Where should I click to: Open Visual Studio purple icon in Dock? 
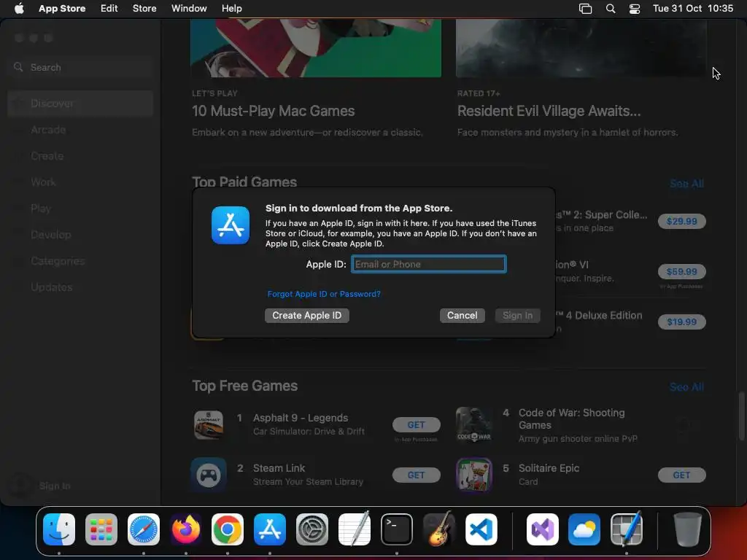click(x=543, y=529)
